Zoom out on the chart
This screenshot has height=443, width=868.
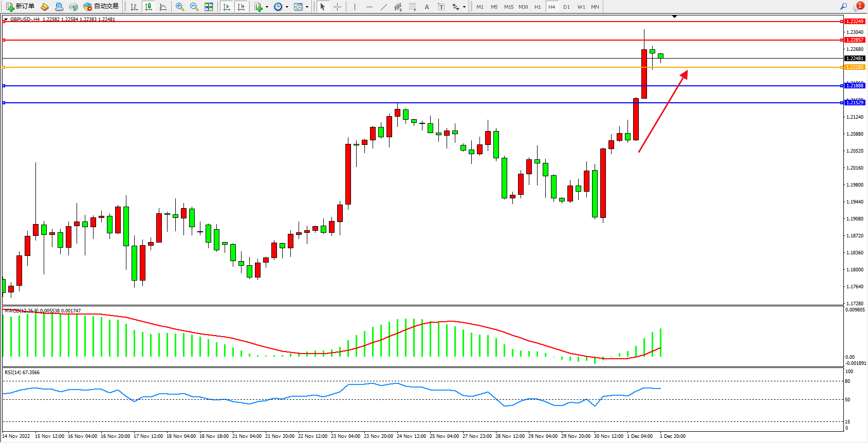(x=194, y=7)
